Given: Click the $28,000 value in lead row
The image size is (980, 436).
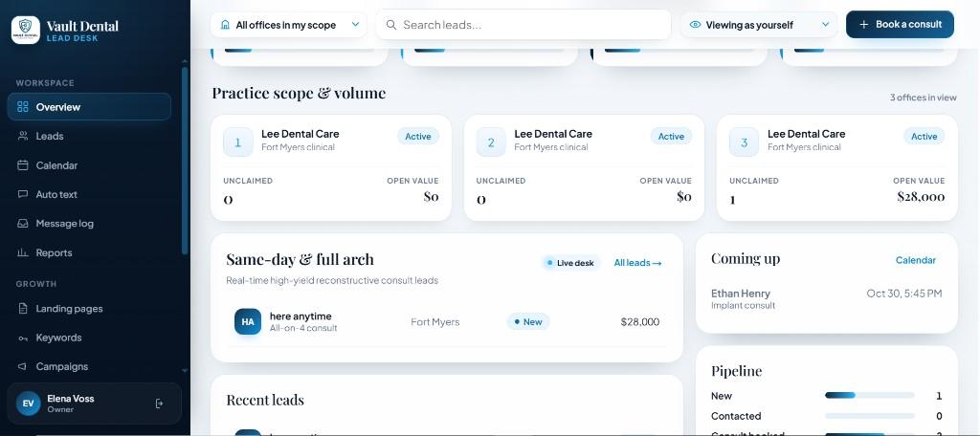Looking at the screenshot, I should [x=640, y=321].
